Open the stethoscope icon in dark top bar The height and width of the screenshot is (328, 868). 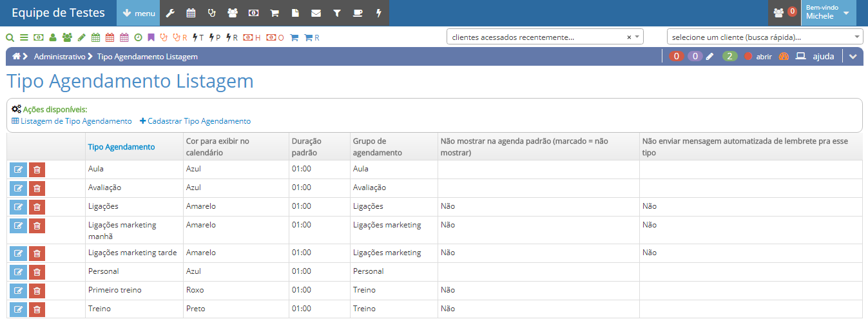[x=212, y=13]
